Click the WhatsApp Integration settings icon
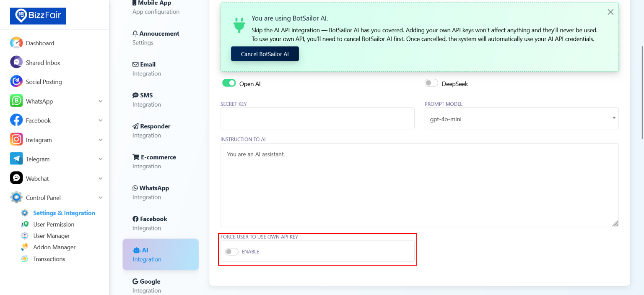 point(135,188)
